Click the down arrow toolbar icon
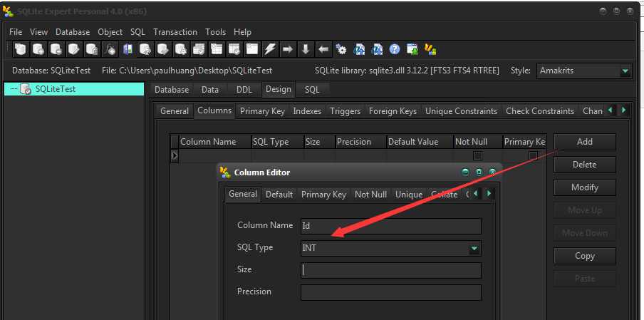 pos(306,49)
